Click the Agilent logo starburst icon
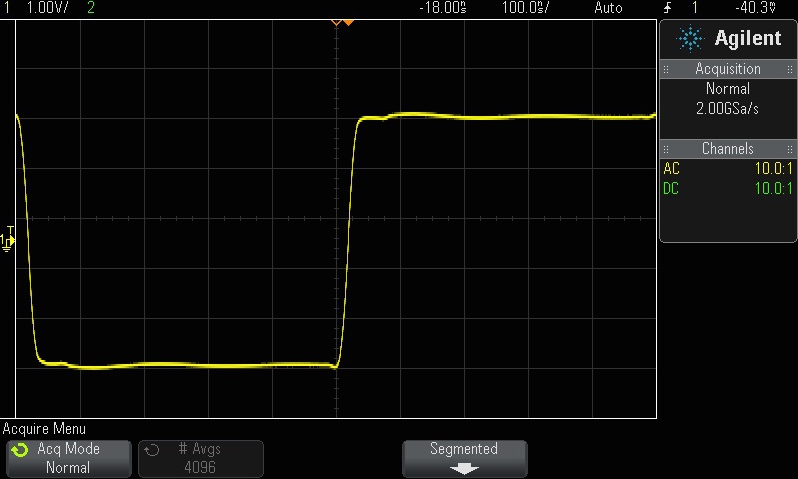Screen dimensions: 798x479 pyautogui.click(x=690, y=39)
